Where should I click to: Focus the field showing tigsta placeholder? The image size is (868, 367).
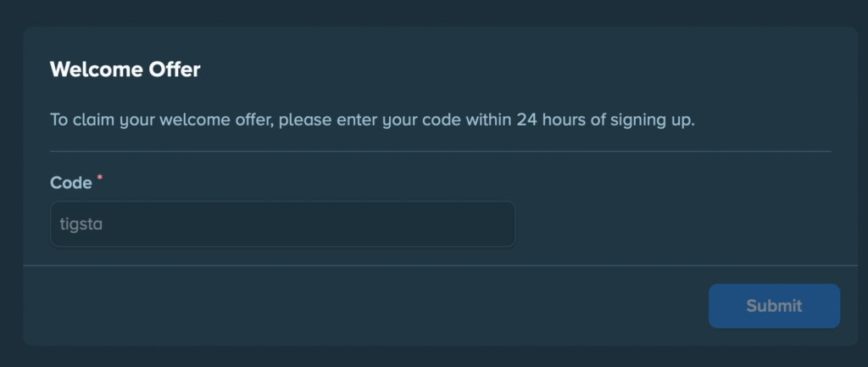282,225
